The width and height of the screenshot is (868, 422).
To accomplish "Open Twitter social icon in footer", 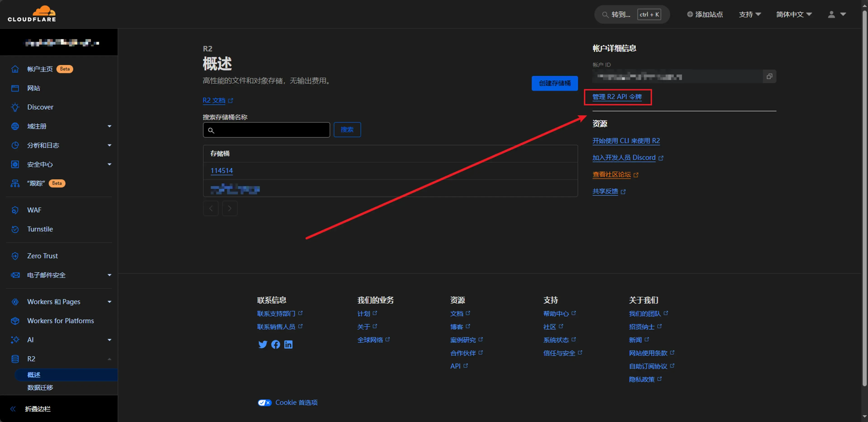I will pos(262,344).
